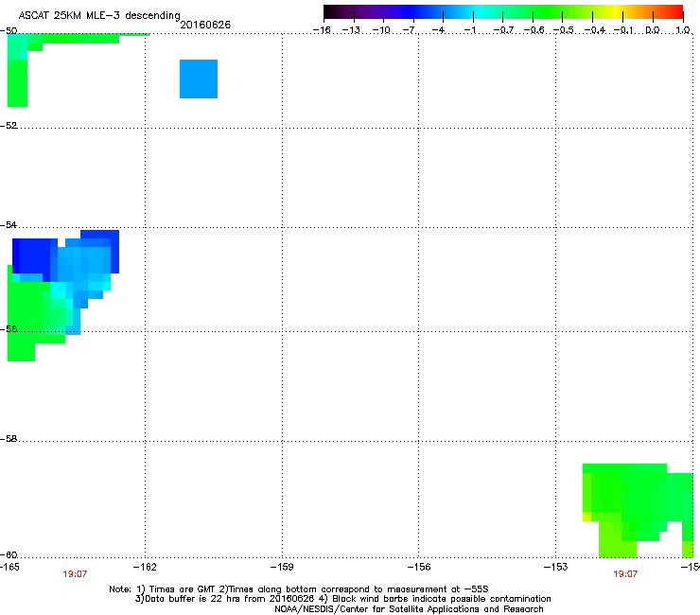Viewport: 700px width, 615px height.
Task: Click the longitude label -159
Action: (282, 567)
